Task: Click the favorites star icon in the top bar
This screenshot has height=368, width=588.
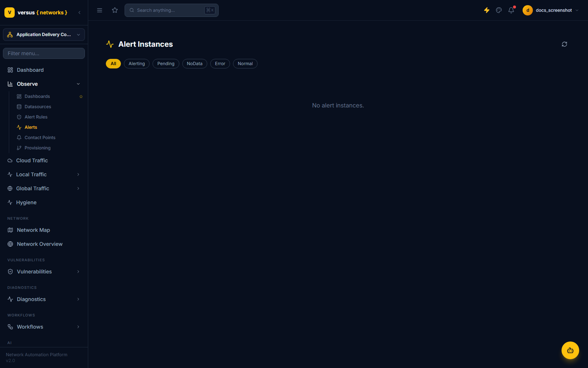Action: (x=115, y=10)
